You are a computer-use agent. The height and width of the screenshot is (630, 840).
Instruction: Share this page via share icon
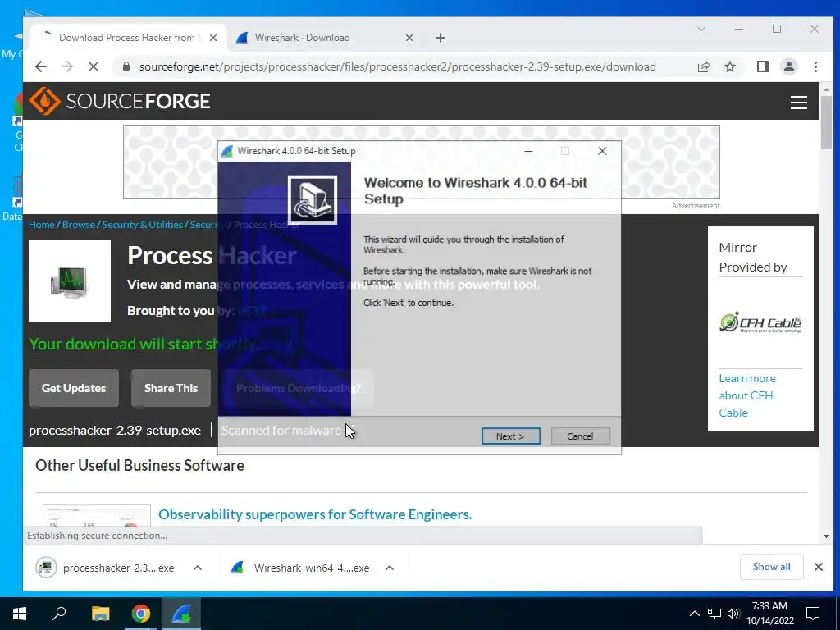(x=703, y=66)
